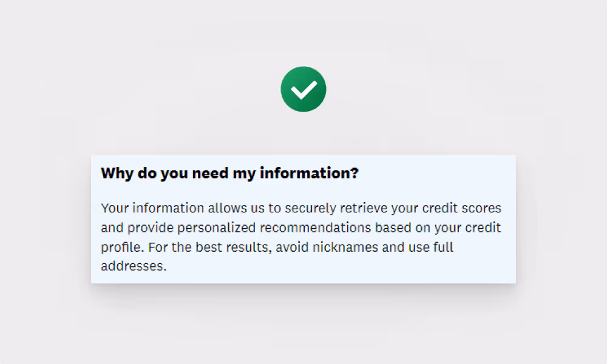Click the words "avoid nicknames" in the paragraph
607x364 pixels.
(x=327, y=247)
